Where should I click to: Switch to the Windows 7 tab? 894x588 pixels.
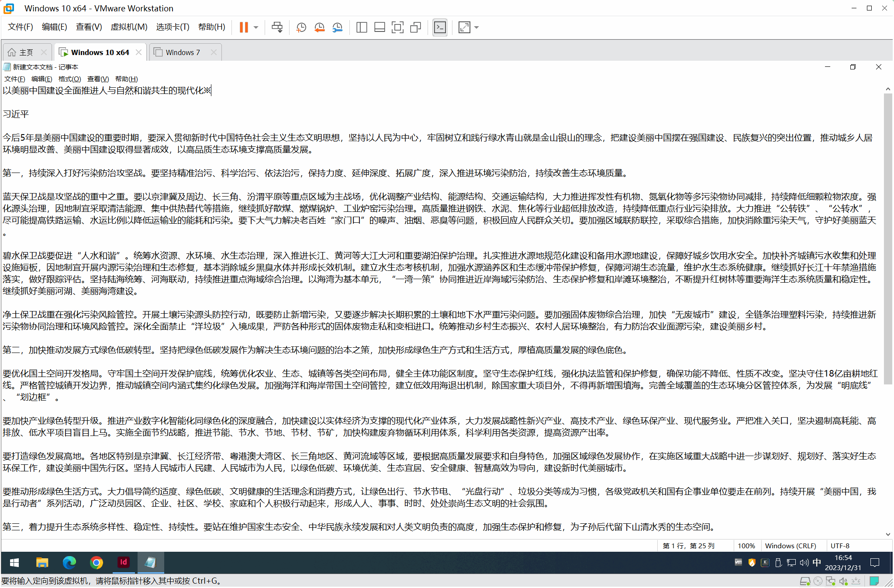coord(183,52)
